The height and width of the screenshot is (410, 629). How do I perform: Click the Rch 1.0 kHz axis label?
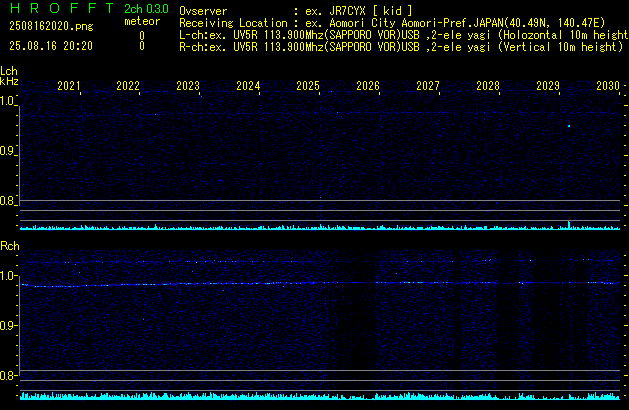tap(7, 276)
